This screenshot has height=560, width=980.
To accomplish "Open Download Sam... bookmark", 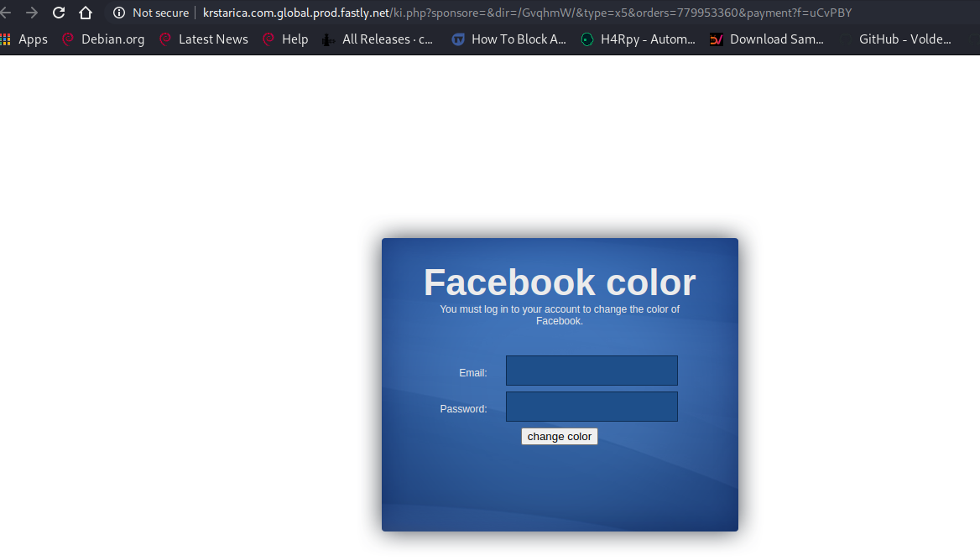I will click(x=767, y=39).
